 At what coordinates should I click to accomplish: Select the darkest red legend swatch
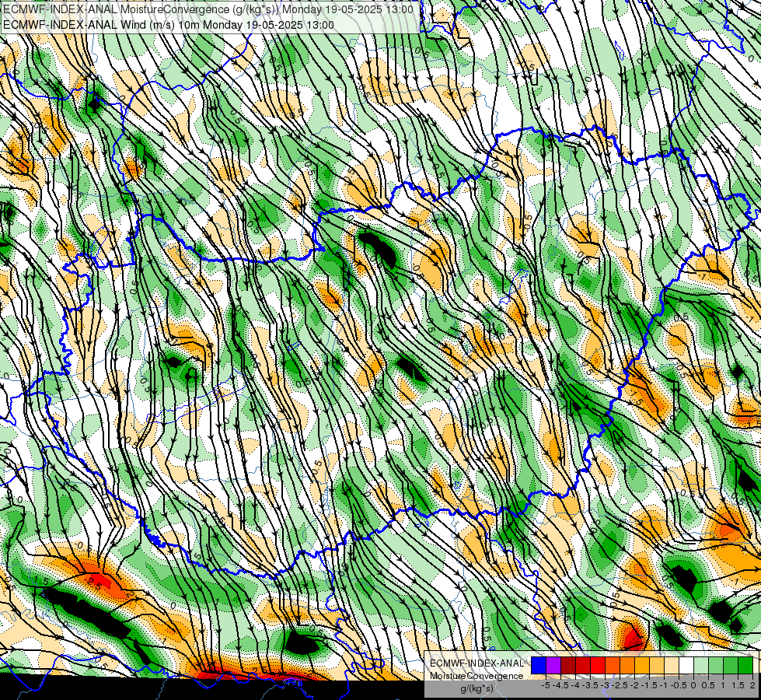(x=568, y=665)
